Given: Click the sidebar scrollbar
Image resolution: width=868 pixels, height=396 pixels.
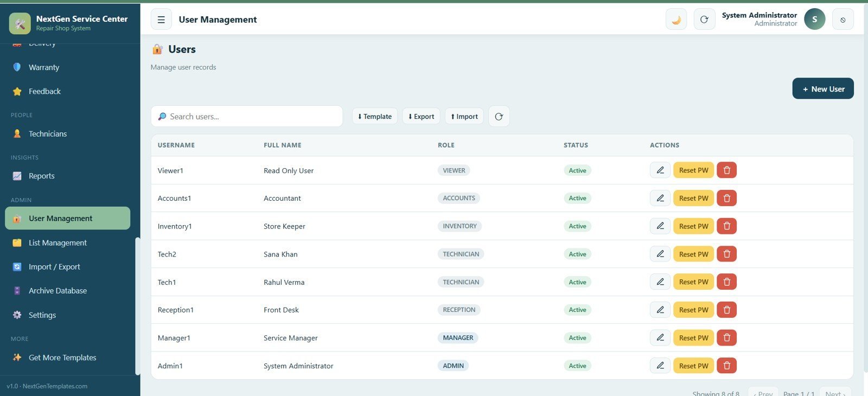Looking at the screenshot, I should (x=137, y=306).
